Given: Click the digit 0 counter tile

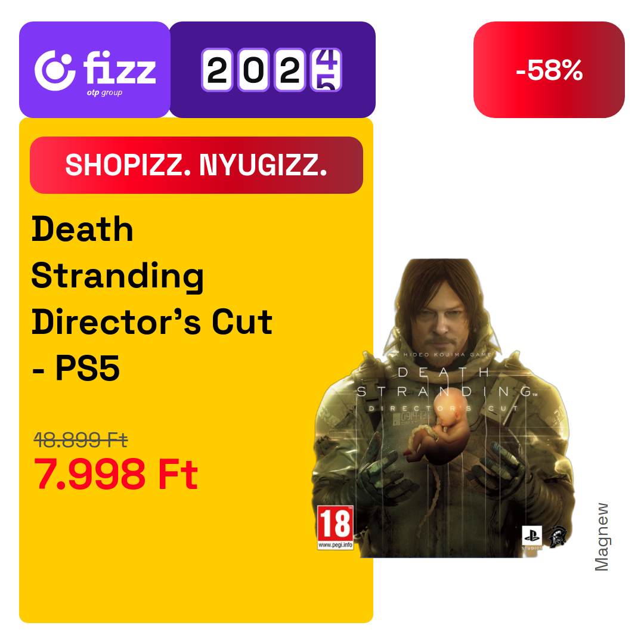Looking at the screenshot, I should point(254,70).
